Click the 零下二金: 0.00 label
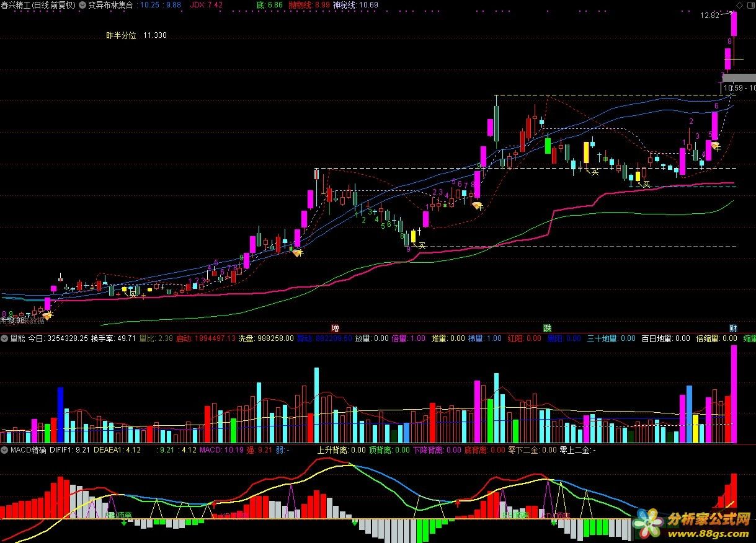Viewport: 756px width, 543px height. click(532, 449)
